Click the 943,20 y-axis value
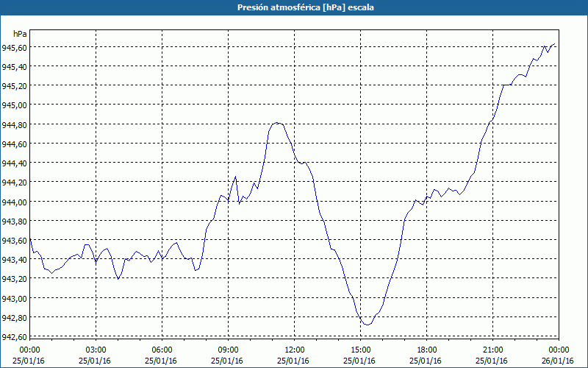 click(x=14, y=279)
